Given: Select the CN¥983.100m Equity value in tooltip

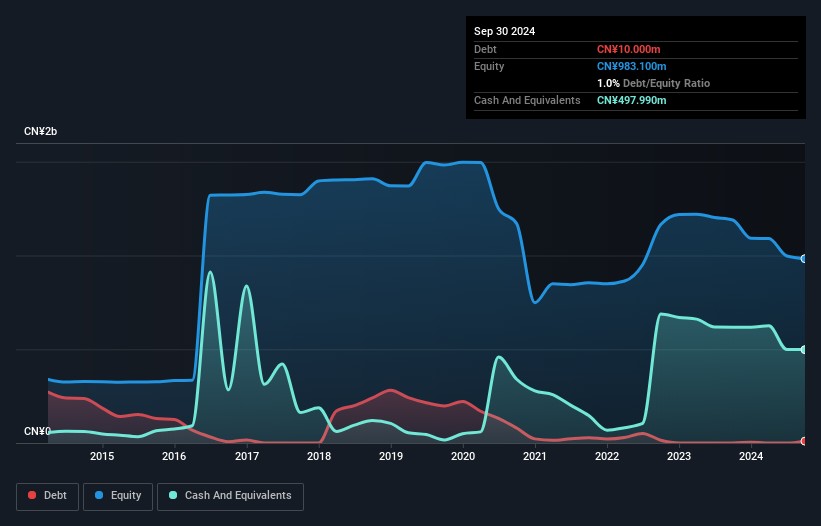Looking at the screenshot, I should coord(631,66).
